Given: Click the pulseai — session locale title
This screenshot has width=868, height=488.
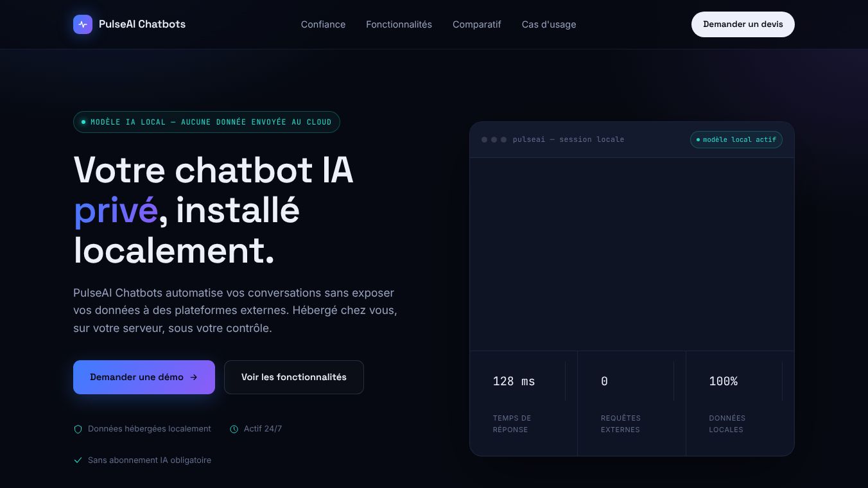Looking at the screenshot, I should click(x=568, y=139).
